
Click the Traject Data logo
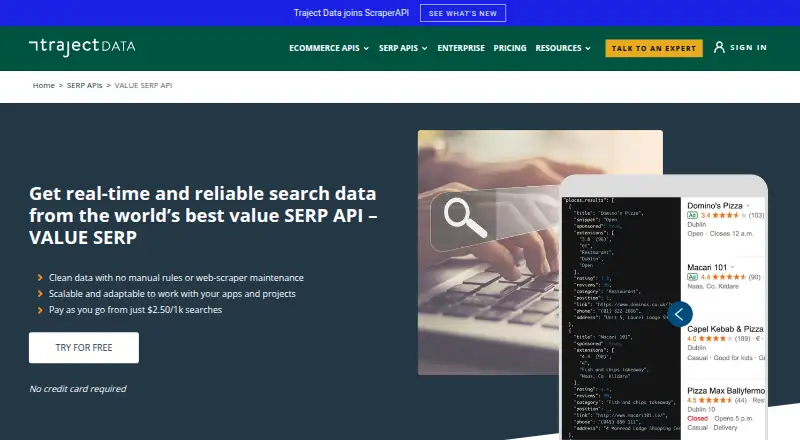[82, 46]
